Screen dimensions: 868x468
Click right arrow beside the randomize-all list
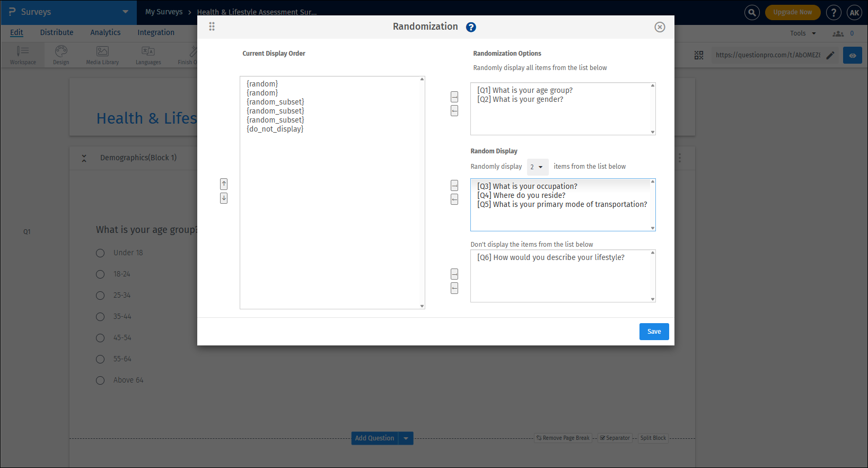coord(454,97)
